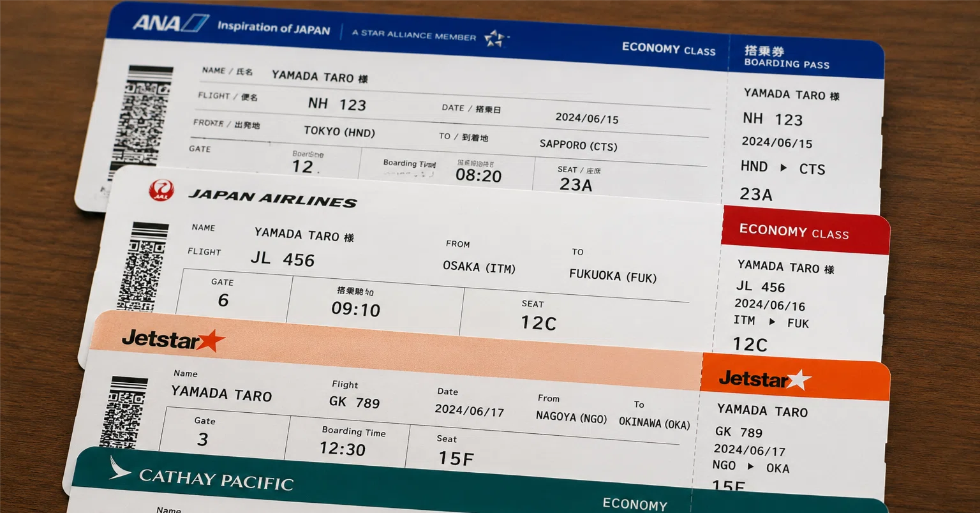Click boarding time '12:30' on Jetstar pass

343,449
